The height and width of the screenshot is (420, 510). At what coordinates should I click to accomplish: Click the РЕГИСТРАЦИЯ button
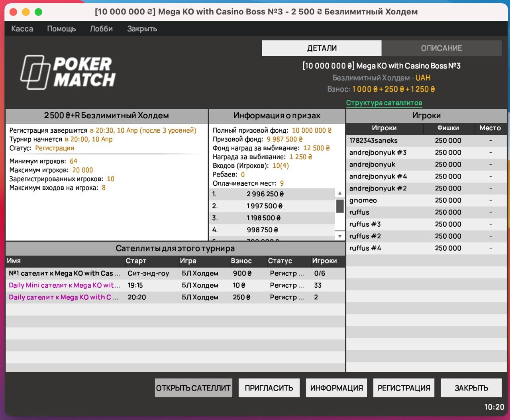[404, 388]
